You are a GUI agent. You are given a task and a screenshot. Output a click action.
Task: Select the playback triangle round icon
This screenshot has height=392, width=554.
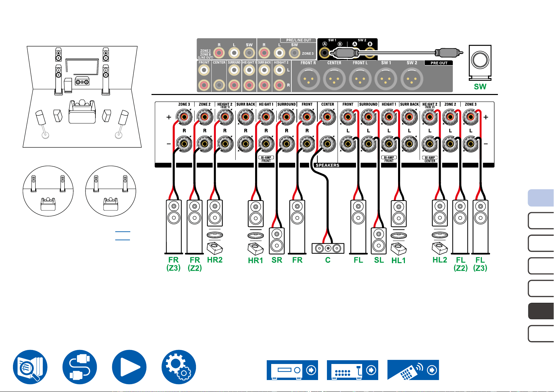pyautogui.click(x=129, y=367)
